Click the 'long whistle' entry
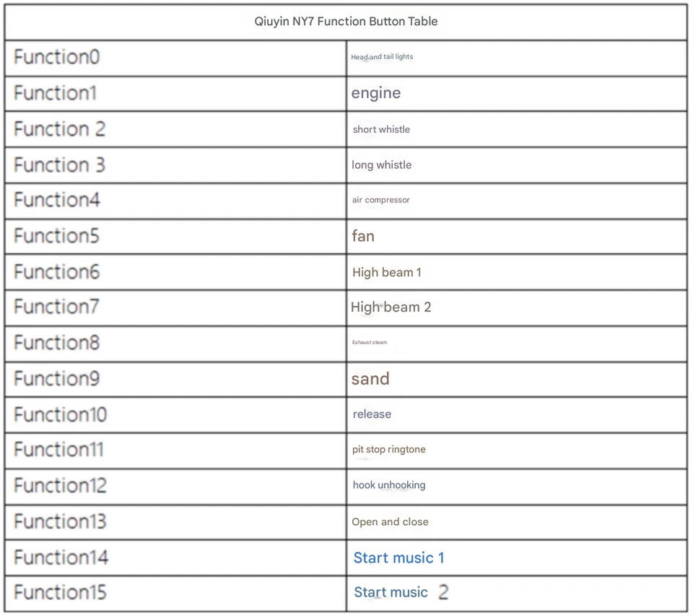 381,165
